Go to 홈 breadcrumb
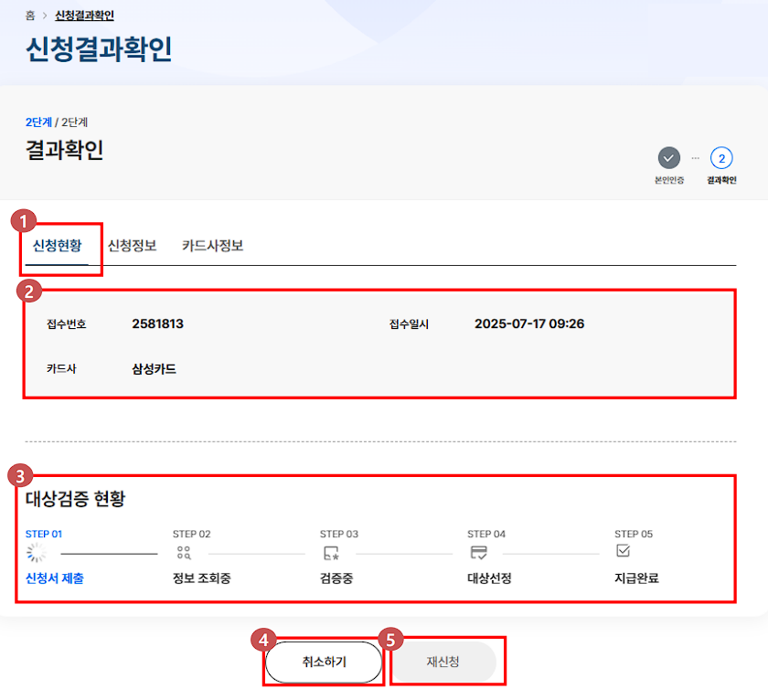The image size is (768, 700). tap(30, 16)
